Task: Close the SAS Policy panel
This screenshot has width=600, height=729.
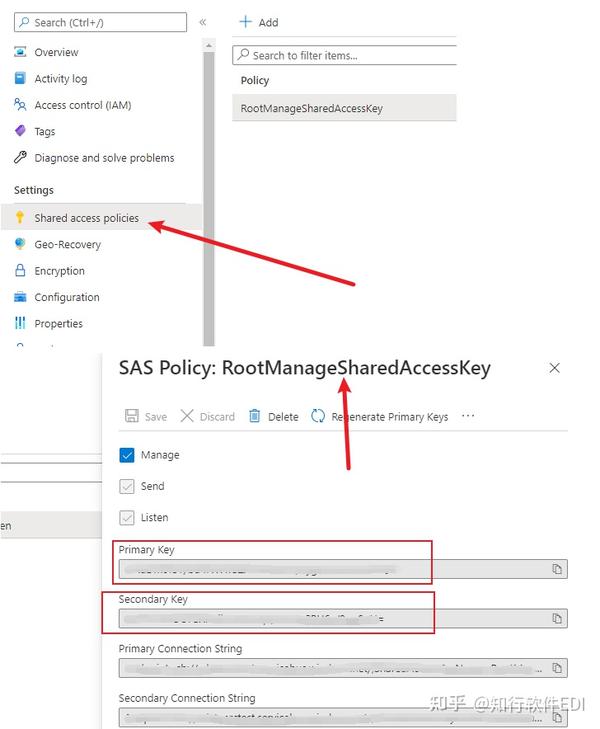Action: (x=555, y=368)
